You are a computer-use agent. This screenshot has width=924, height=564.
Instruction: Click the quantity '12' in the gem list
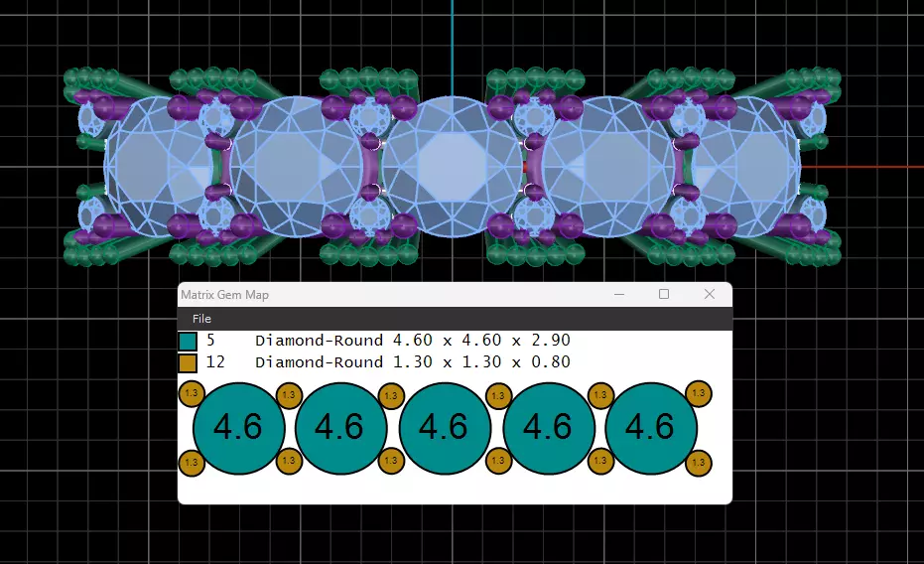(215, 361)
